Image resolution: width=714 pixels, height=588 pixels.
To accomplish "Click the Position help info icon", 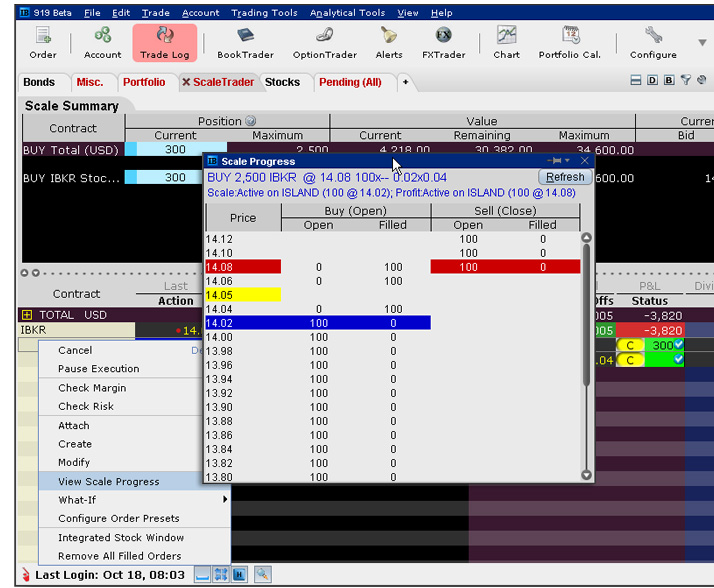I will (x=250, y=121).
